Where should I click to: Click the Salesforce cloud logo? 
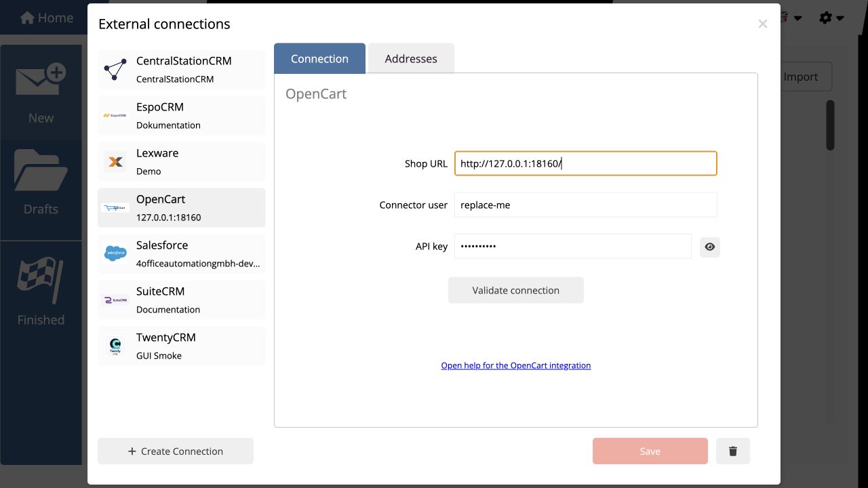pos(115,253)
